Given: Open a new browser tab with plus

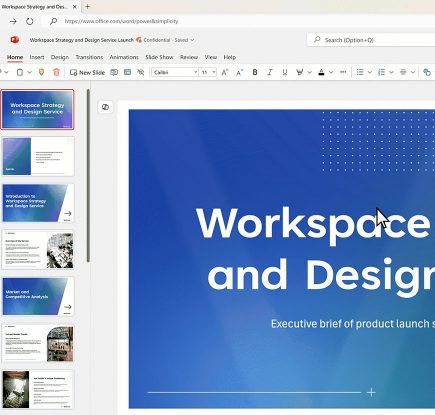Looking at the screenshot, I should point(87,6).
